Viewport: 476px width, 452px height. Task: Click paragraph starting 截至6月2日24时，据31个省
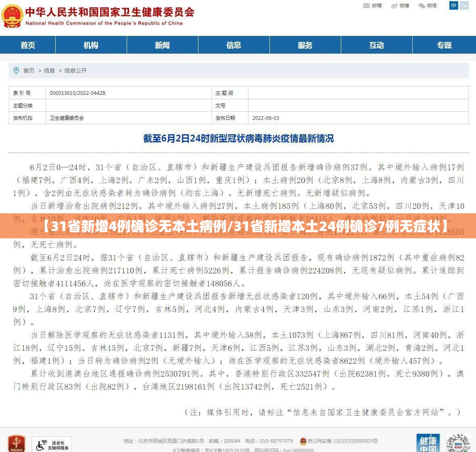(x=238, y=270)
